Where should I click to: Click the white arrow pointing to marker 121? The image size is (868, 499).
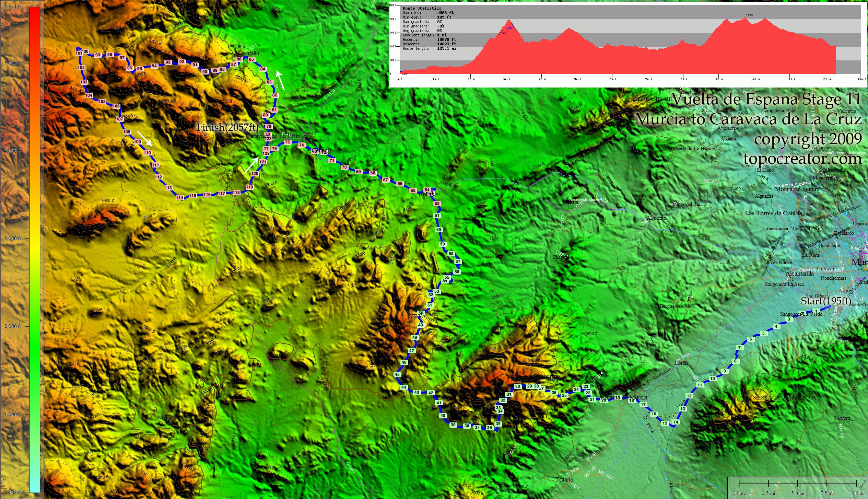(251, 165)
